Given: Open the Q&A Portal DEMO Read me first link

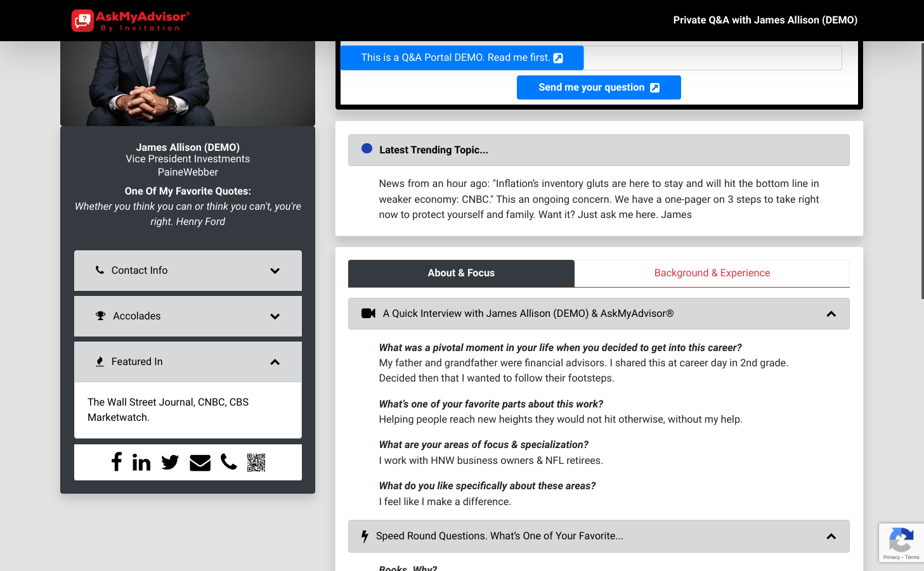Looking at the screenshot, I should [x=462, y=58].
